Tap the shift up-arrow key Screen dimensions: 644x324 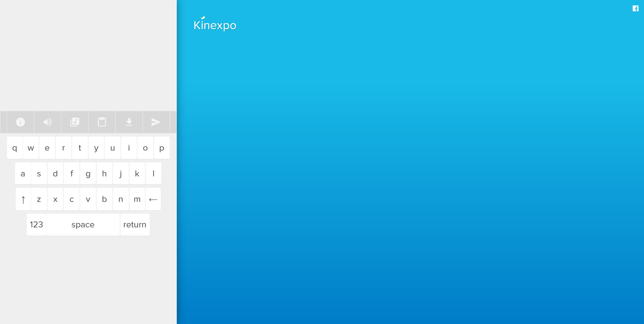click(23, 199)
